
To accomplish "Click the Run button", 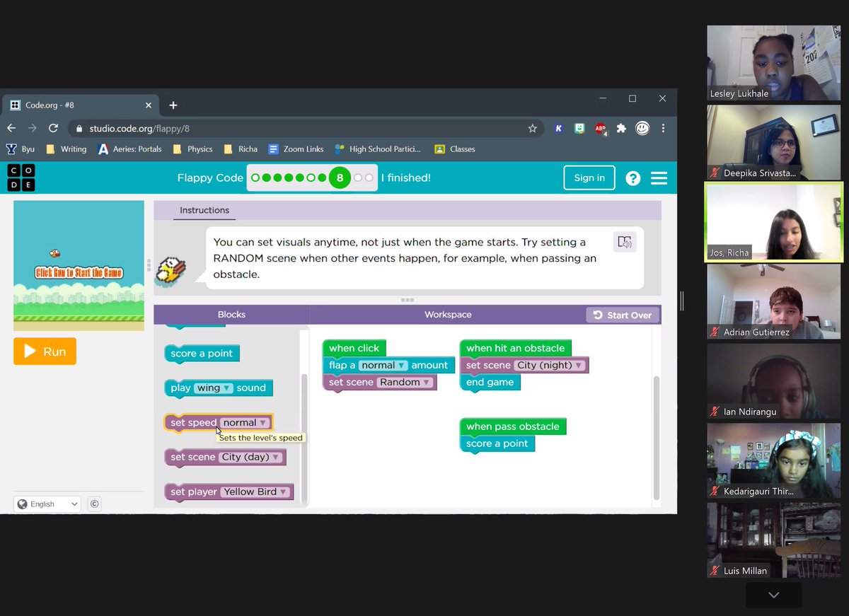I will click(x=45, y=351).
